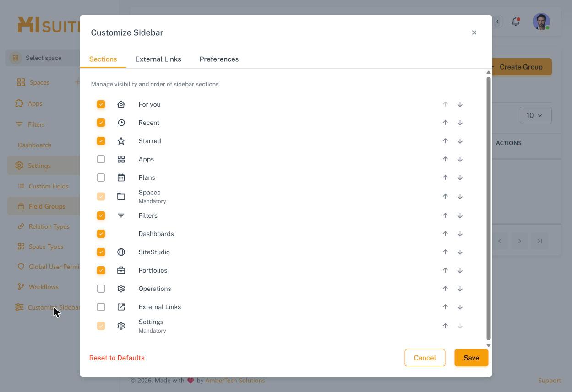This screenshot has height=392, width=572.
Task: Open Relation Types in sidebar
Action: pyautogui.click(x=49, y=226)
